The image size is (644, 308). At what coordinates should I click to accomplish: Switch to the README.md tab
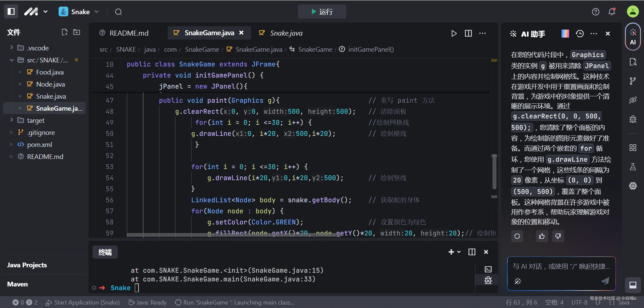coord(129,33)
